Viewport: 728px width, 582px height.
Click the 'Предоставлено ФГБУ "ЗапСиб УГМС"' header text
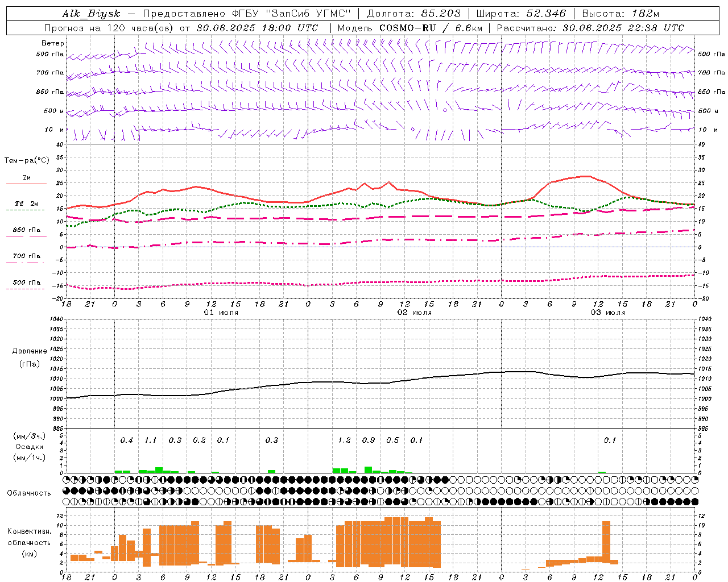247,14
